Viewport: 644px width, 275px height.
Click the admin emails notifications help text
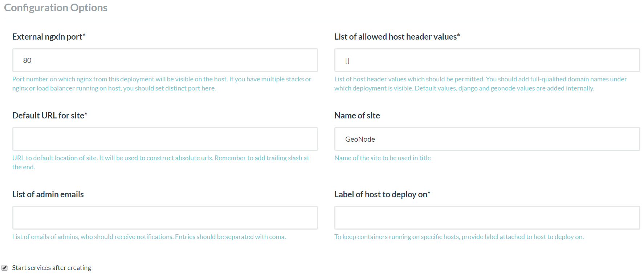(x=149, y=237)
